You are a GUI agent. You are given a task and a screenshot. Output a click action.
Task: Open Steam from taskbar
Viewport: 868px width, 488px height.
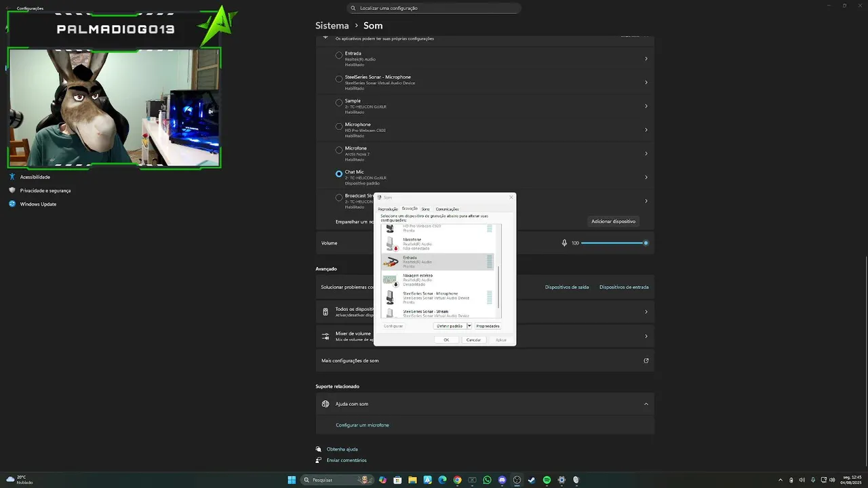532,480
